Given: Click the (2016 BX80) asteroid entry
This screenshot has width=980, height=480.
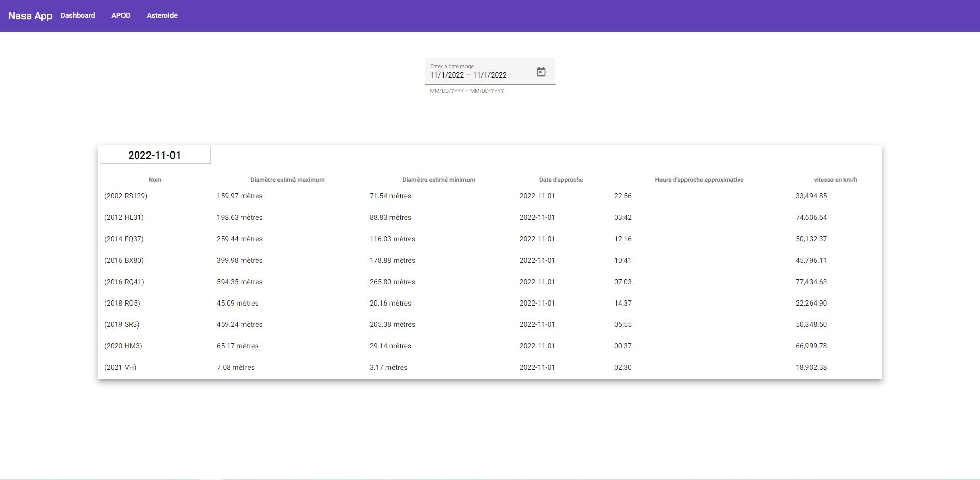Looking at the screenshot, I should pyautogui.click(x=124, y=260).
